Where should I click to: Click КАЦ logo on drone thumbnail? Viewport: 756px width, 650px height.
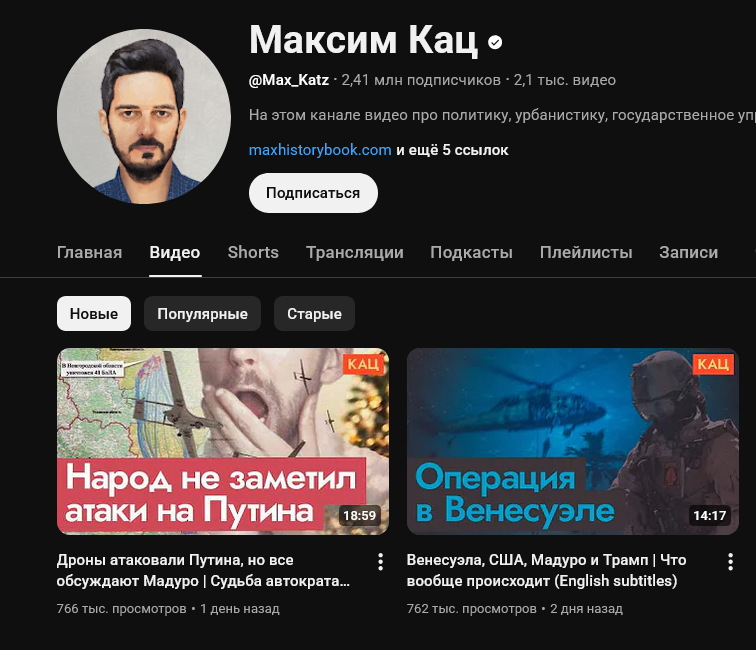pos(363,364)
